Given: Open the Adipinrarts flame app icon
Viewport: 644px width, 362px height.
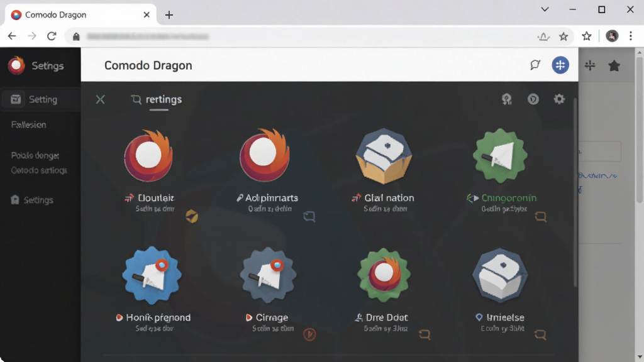Looking at the screenshot, I should (265, 155).
